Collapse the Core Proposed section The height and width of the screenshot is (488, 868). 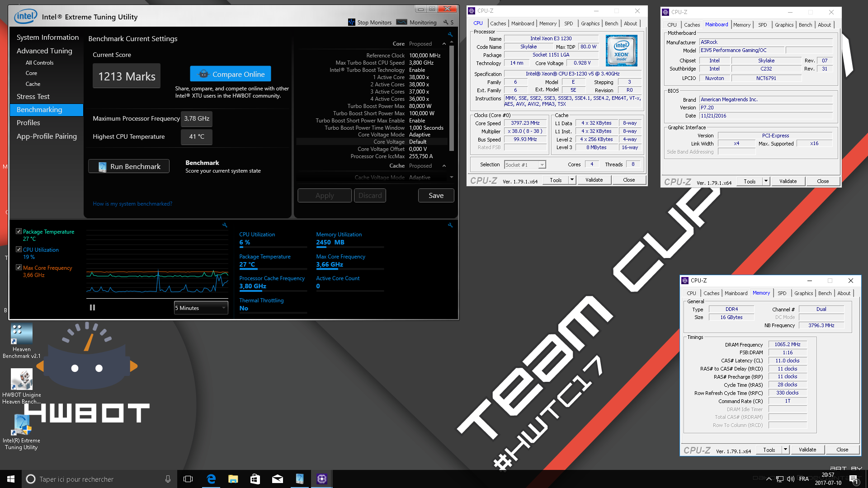[444, 44]
